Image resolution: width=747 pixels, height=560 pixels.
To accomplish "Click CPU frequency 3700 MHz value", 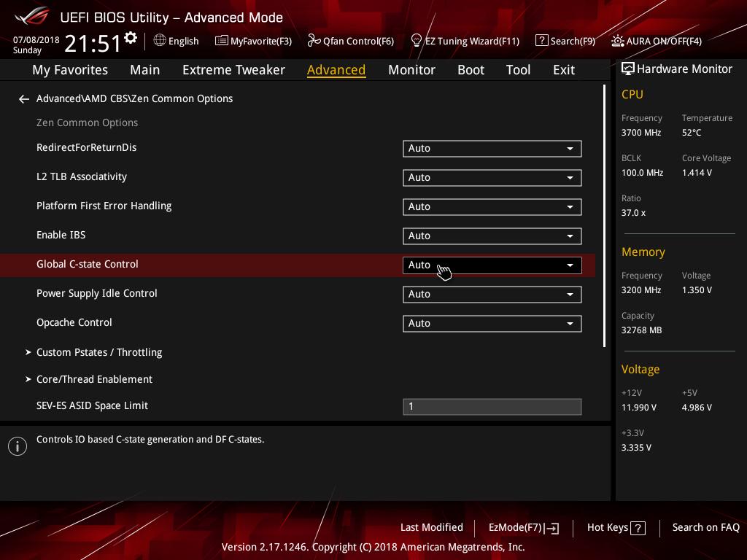I will [x=641, y=133].
